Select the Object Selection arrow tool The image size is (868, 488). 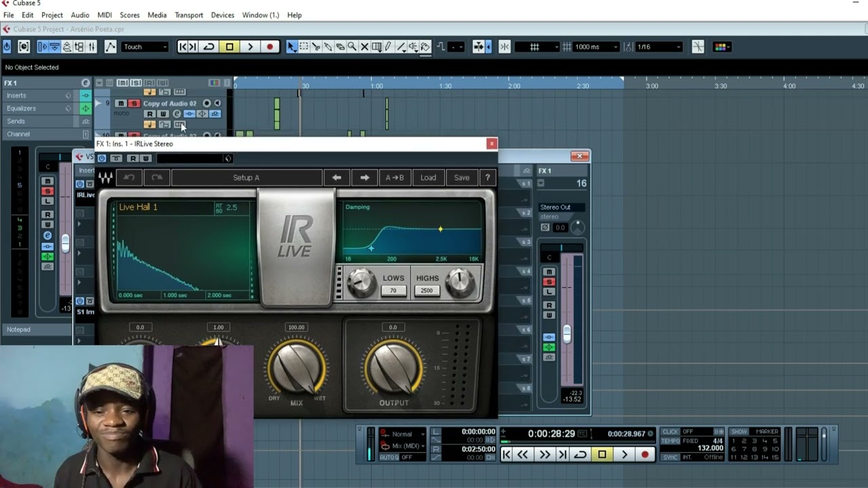point(292,47)
